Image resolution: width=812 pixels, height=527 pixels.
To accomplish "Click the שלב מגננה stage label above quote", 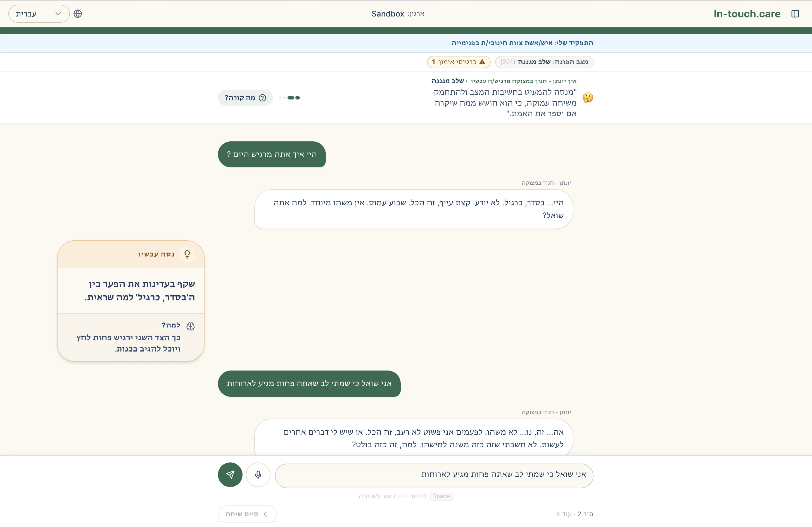I will 448,81.
